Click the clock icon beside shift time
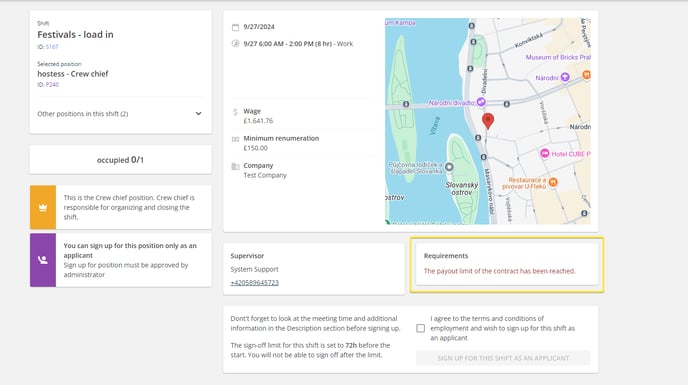 [x=235, y=43]
